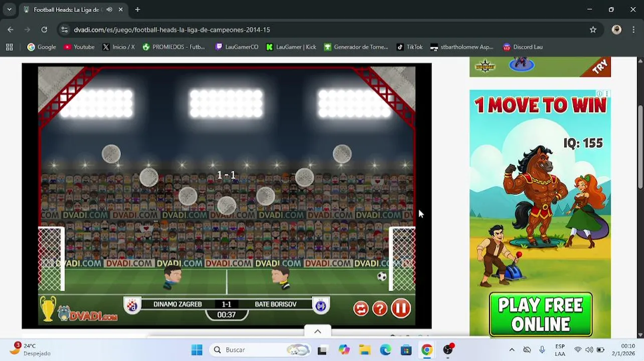Open Microsoft Edge from the taskbar
This screenshot has width=644, height=361.
point(385,349)
